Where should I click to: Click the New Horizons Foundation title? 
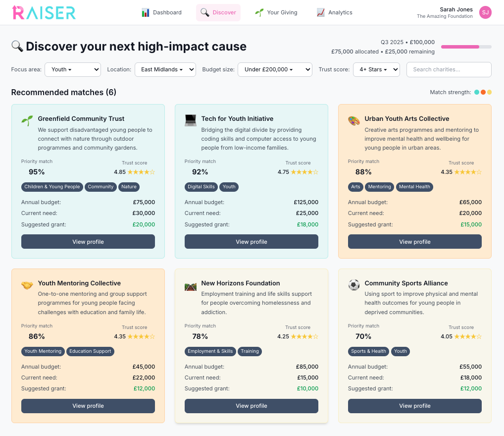coord(241,283)
